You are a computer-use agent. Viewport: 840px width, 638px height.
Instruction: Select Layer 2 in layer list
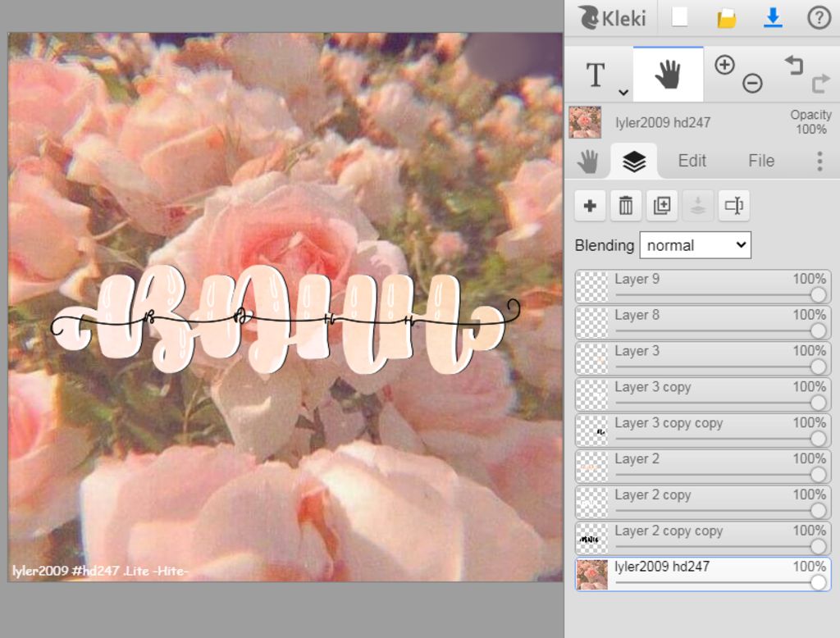702,467
